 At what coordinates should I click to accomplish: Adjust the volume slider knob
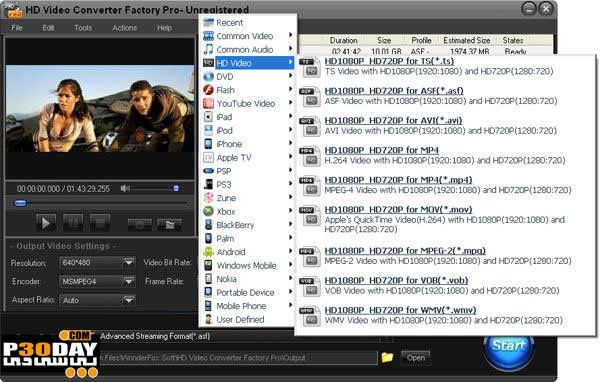176,188
